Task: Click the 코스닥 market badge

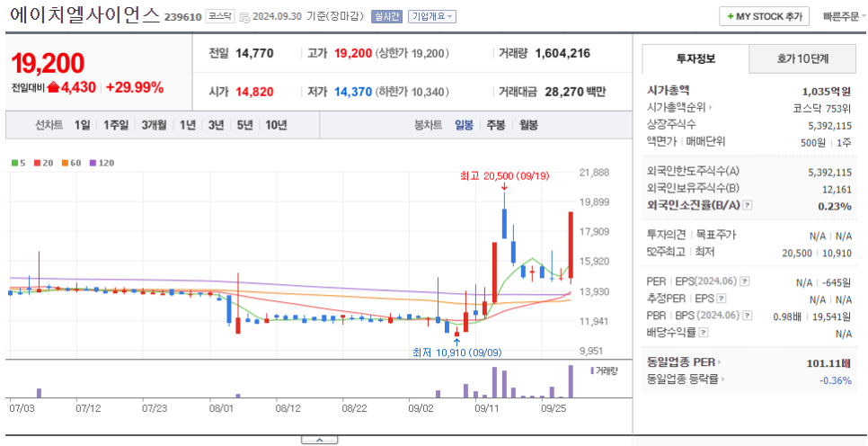Action: point(221,16)
